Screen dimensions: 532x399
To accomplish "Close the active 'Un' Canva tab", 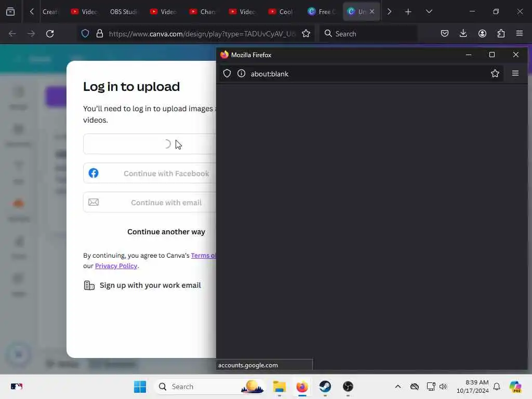I will click(372, 11).
